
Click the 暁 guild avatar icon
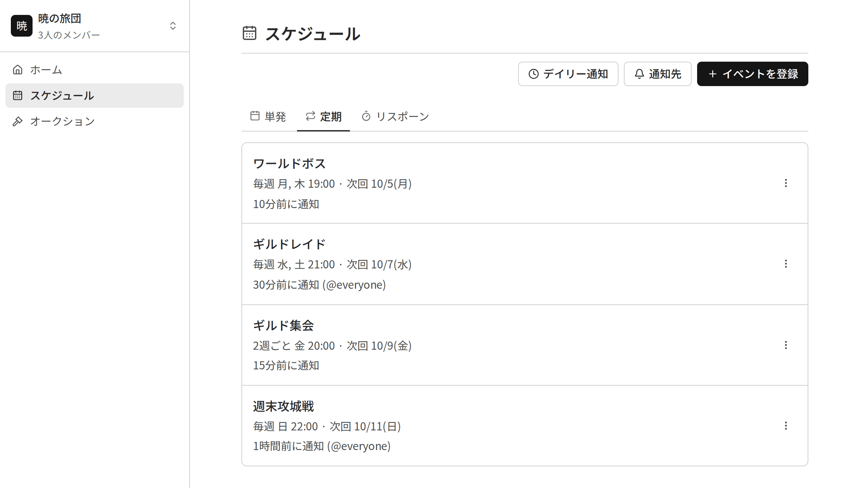tap(22, 26)
